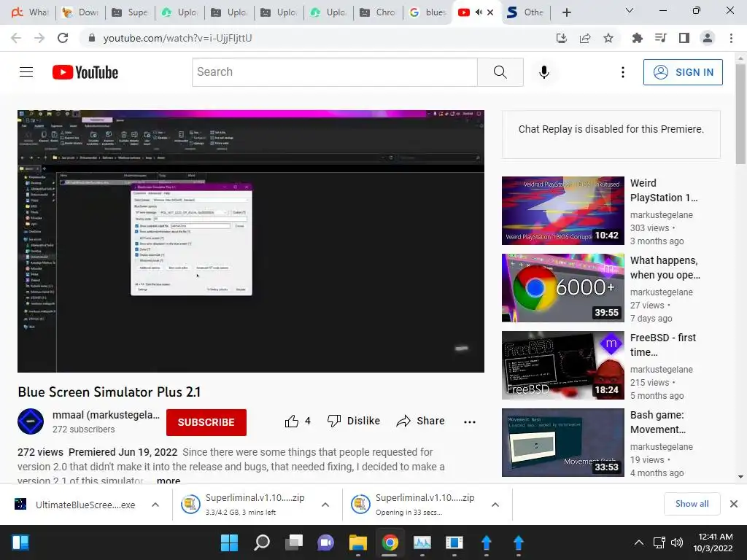Open FreeBSD - first time video title
The image size is (747, 560).
[662, 345]
